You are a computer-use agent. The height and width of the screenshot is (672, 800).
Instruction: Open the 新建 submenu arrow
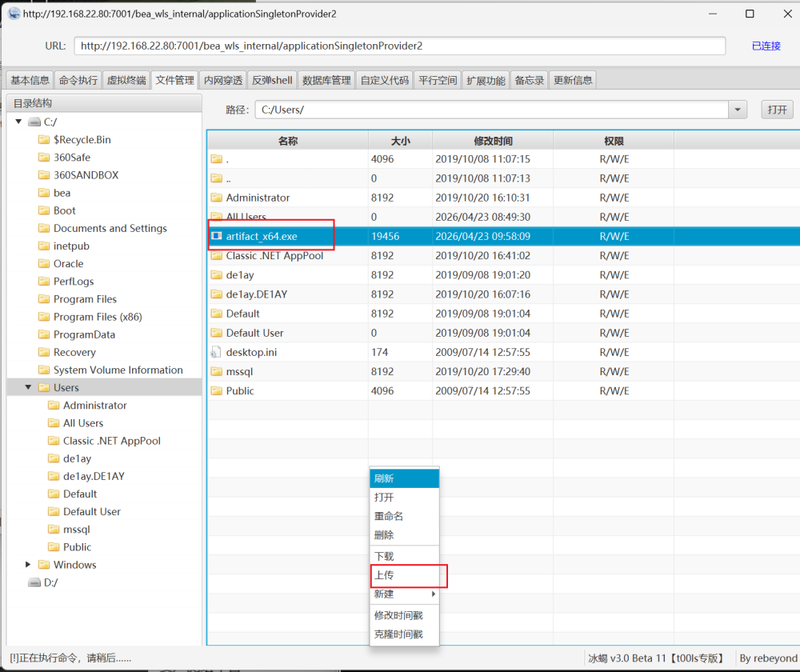pos(434,594)
